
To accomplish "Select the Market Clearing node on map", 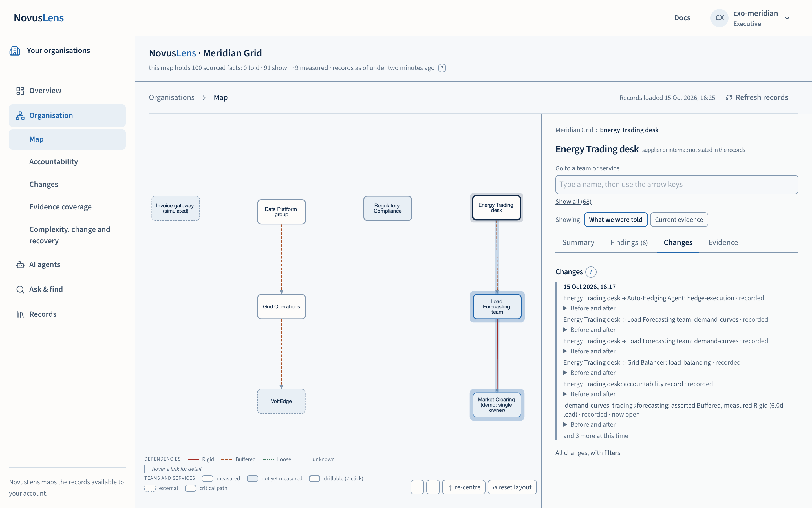I will tap(497, 405).
